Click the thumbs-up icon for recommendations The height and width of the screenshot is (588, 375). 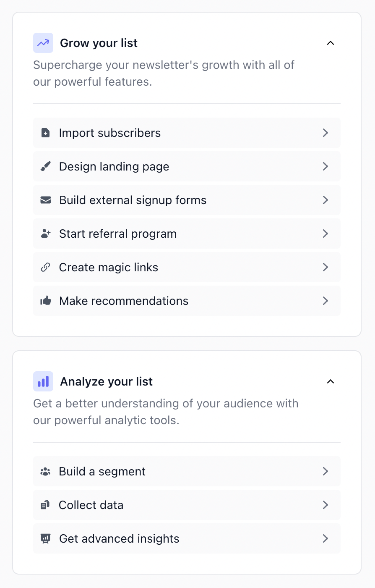pos(46,301)
